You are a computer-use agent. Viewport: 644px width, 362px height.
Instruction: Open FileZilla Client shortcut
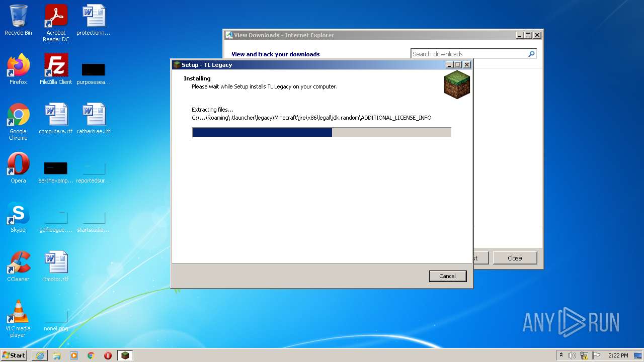56,69
